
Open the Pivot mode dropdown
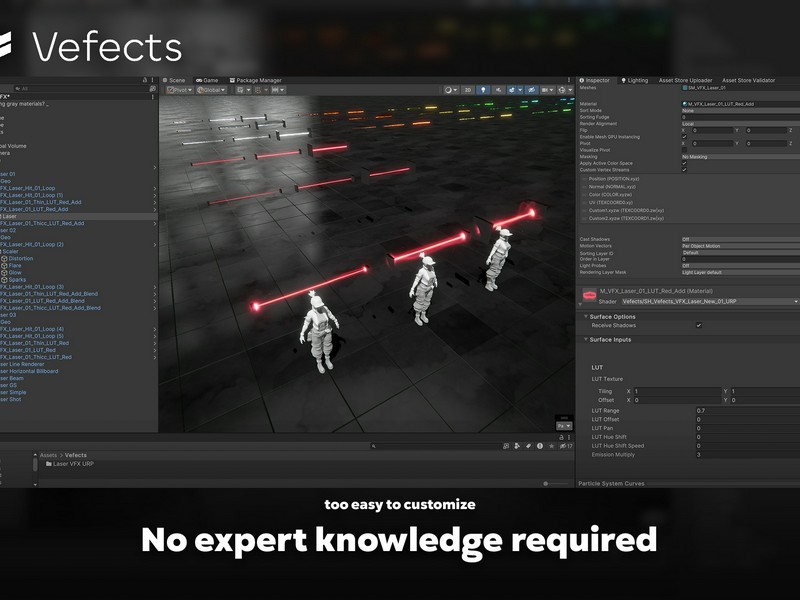pyautogui.click(x=180, y=90)
